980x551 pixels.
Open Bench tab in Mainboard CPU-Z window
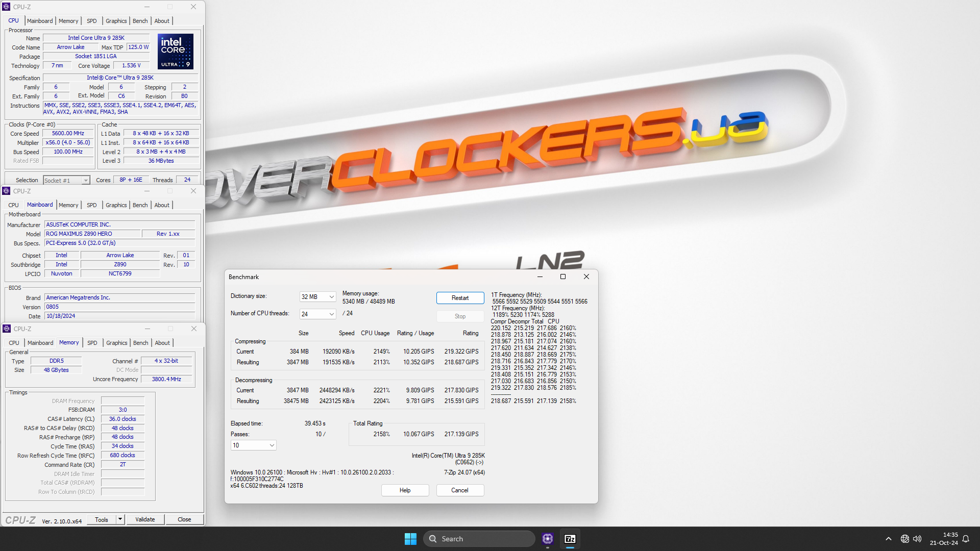[140, 205]
